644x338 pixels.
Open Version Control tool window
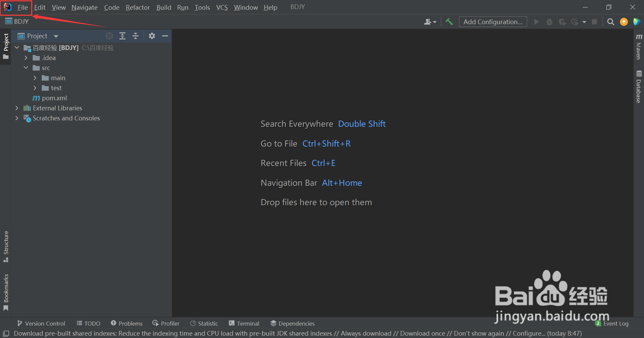[x=41, y=323]
